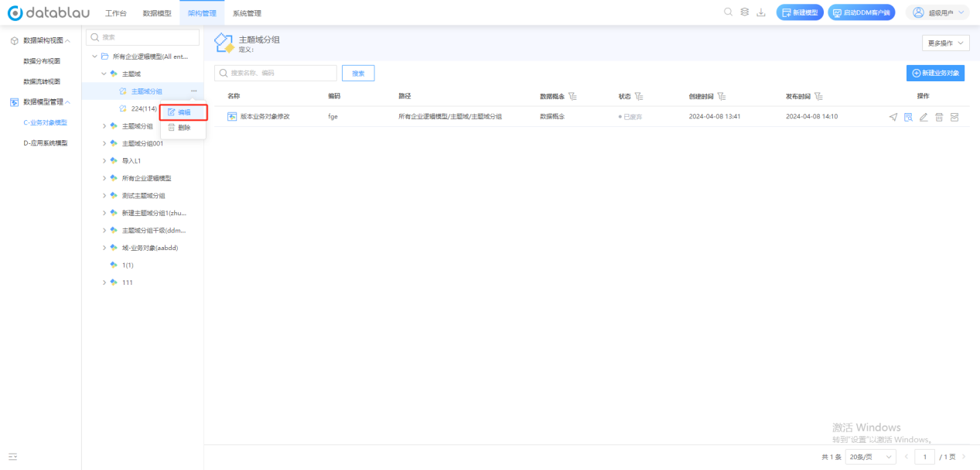Click the 发布时间 column filter icon
This screenshot has height=470, width=980.
click(818, 96)
